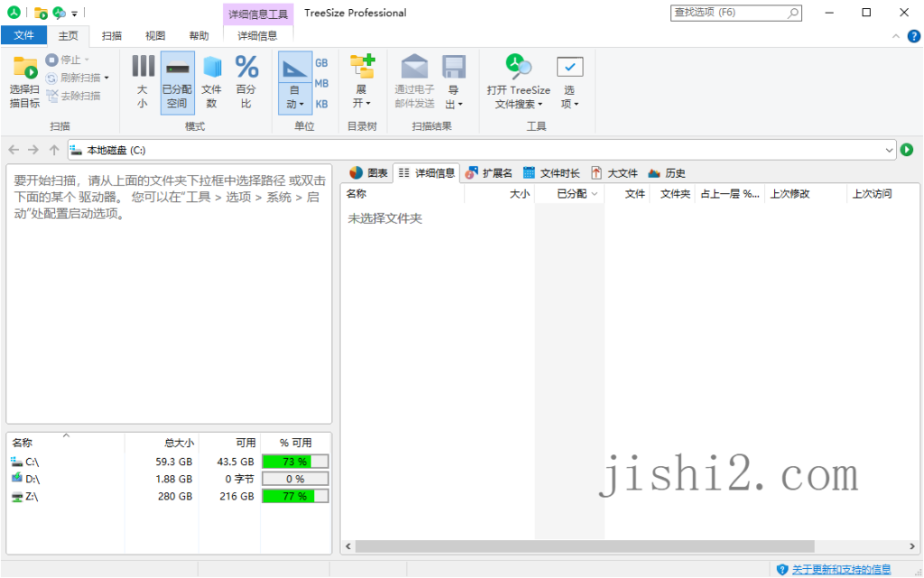Switch to the 主页 ribbon tab
The height and width of the screenshot is (578, 924).
(x=68, y=36)
